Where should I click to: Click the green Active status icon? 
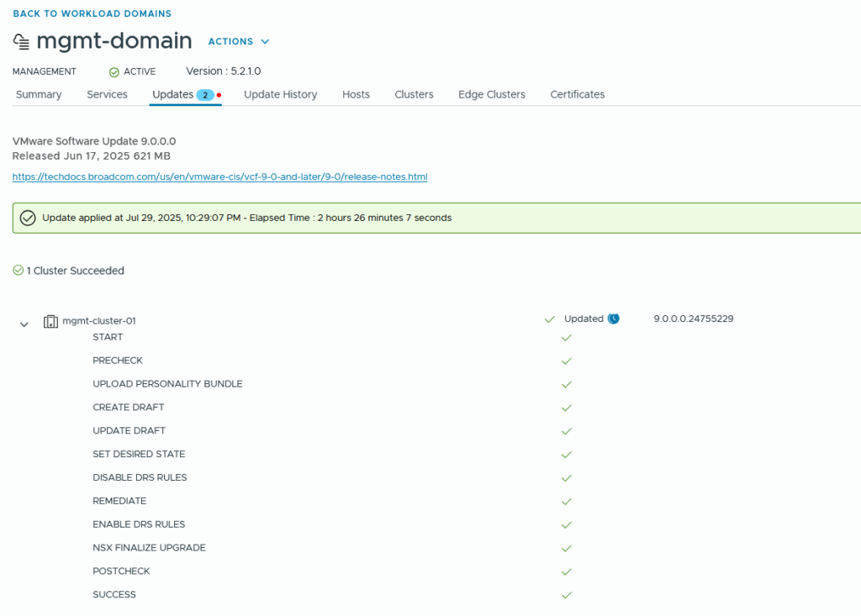click(x=114, y=72)
